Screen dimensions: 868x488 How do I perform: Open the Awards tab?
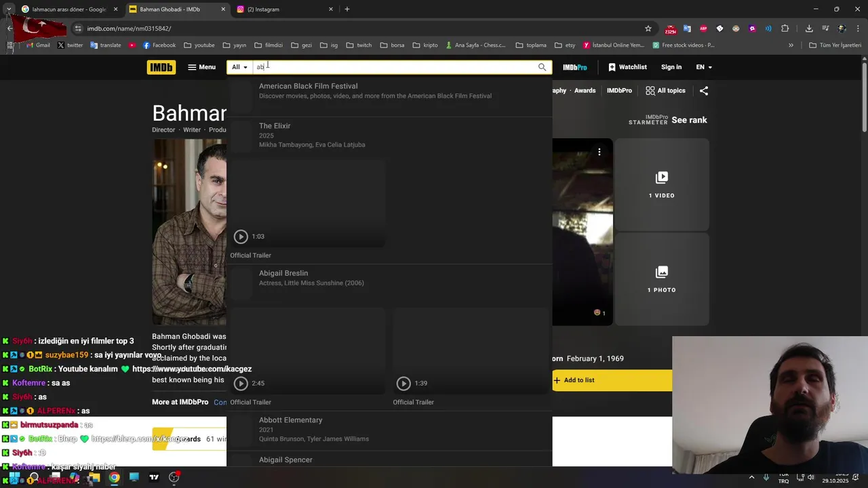[585, 90]
